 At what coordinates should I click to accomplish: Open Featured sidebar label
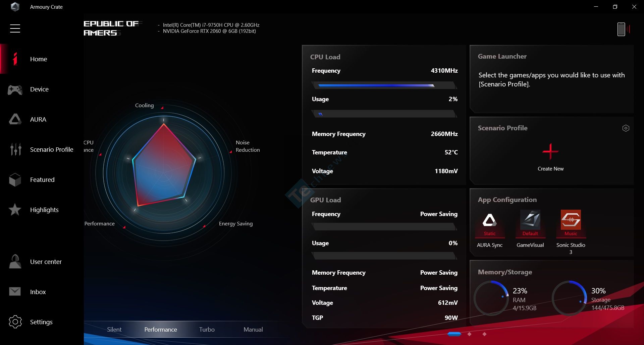[x=42, y=180]
